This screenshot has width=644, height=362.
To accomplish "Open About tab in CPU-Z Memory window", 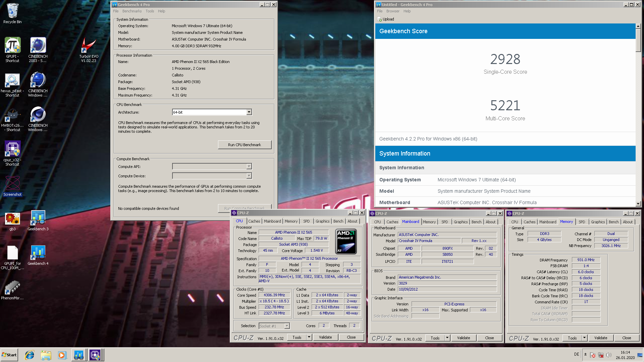I will point(628,222).
